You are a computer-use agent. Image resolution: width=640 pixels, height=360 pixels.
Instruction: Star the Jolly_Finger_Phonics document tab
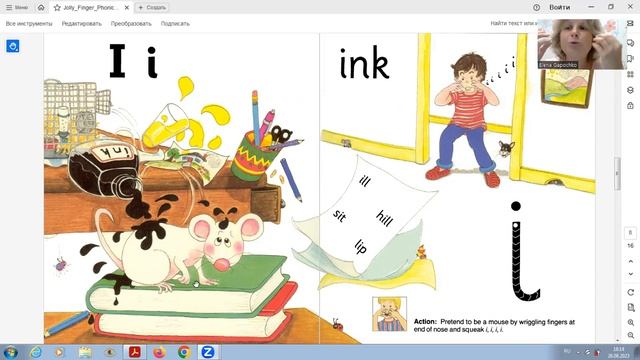[x=57, y=7]
